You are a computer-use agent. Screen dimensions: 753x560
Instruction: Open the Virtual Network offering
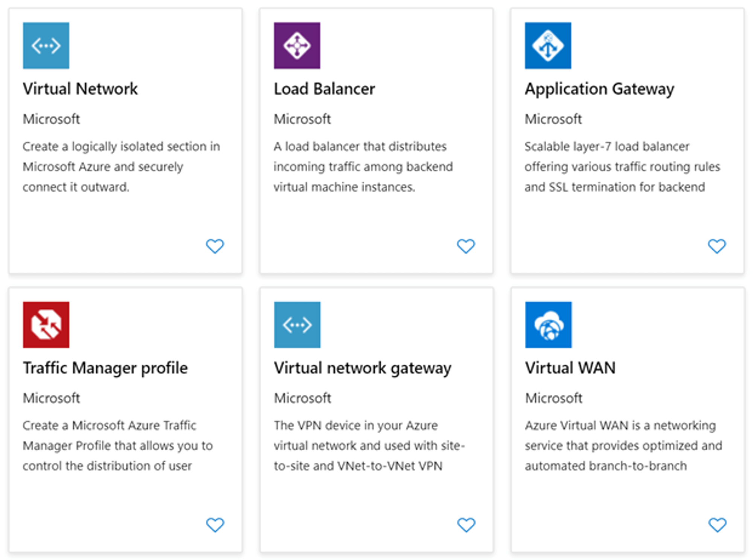click(x=80, y=89)
